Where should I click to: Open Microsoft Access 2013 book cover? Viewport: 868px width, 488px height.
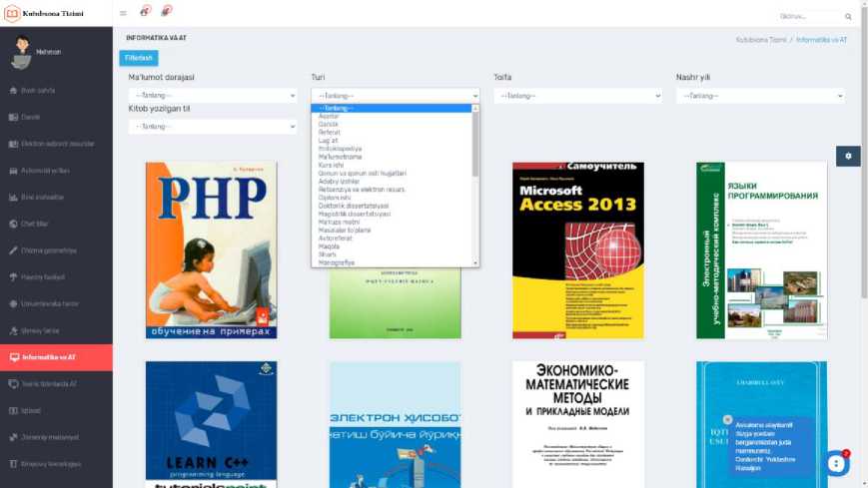pos(578,250)
